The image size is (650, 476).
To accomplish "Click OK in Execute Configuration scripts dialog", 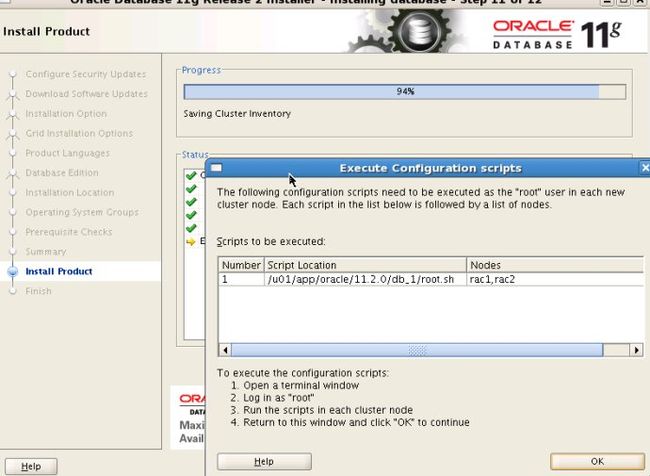I will coord(597,461).
